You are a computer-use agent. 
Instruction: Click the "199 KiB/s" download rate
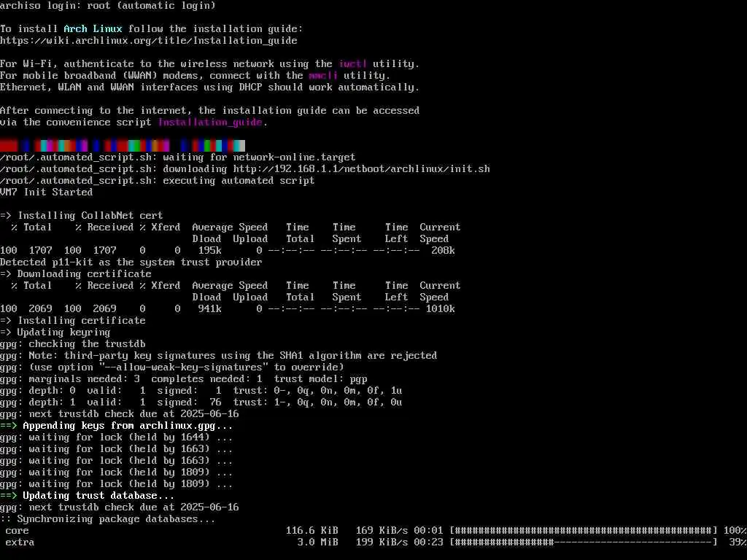pyautogui.click(x=382, y=542)
